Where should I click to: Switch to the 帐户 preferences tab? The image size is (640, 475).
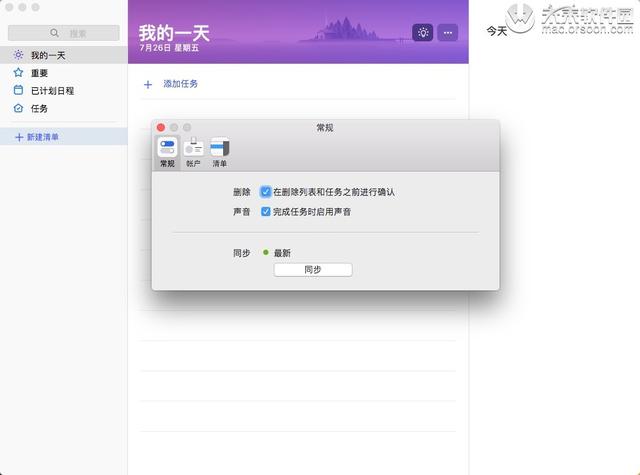tap(193, 153)
